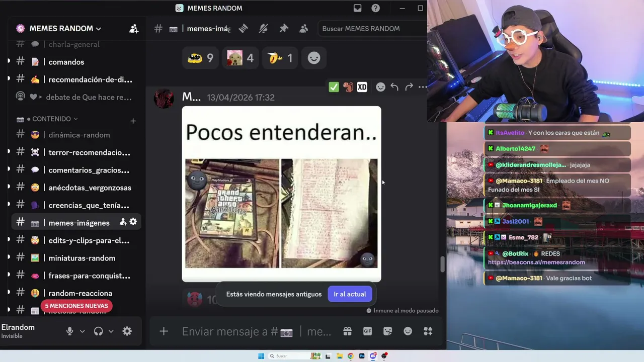
Task: Click the message author's avatar
Action: (164, 99)
